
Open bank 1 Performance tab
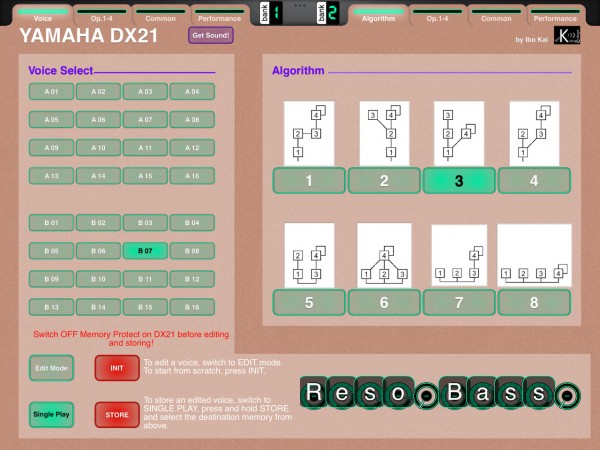coord(219,15)
